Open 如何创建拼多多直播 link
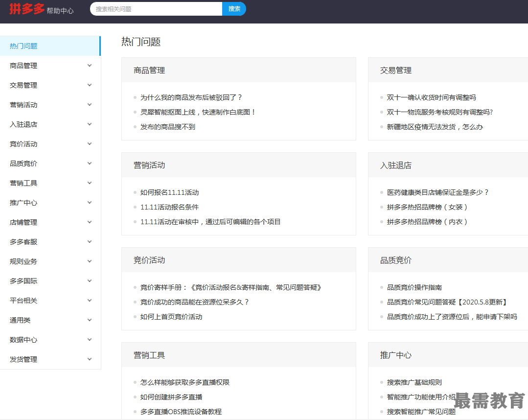 point(171,397)
